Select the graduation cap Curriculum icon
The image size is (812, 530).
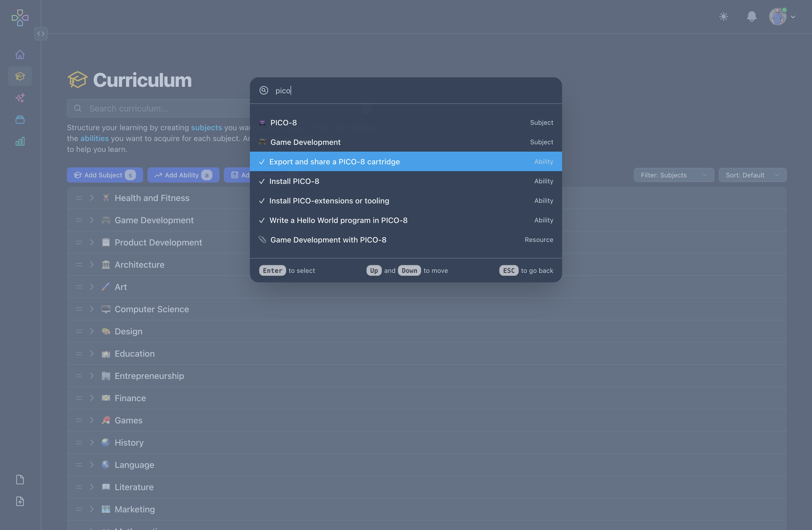20,76
